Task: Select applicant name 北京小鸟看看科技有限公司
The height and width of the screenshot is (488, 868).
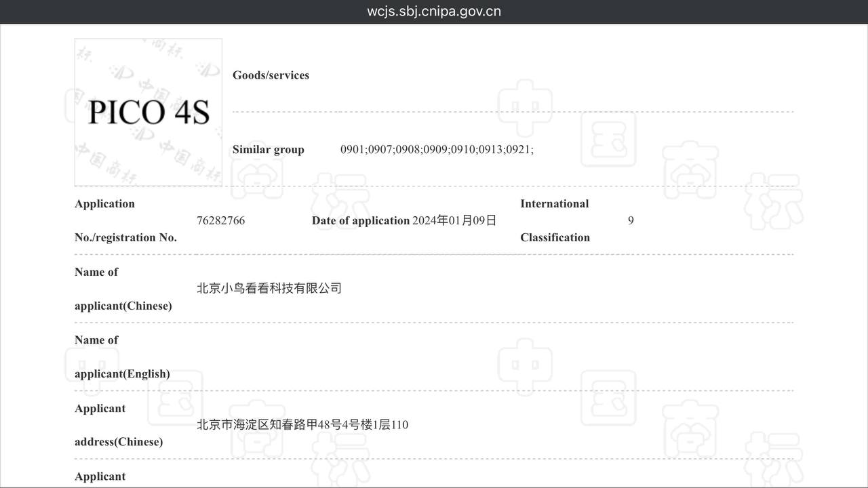Action: click(x=269, y=289)
